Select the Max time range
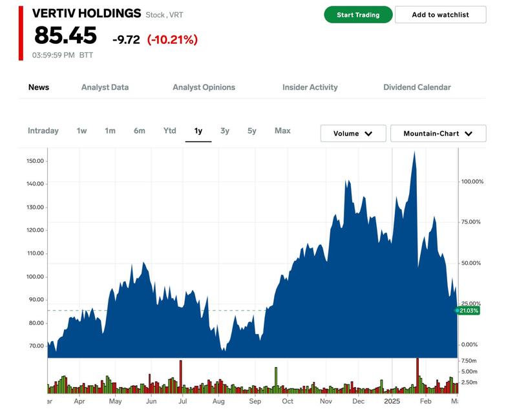The height and width of the screenshot is (420, 517). (x=282, y=131)
